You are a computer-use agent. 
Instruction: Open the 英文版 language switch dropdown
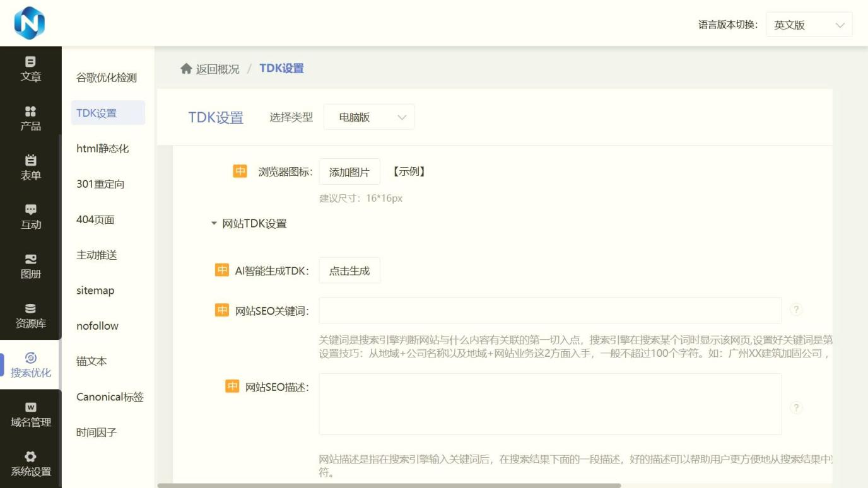[809, 25]
